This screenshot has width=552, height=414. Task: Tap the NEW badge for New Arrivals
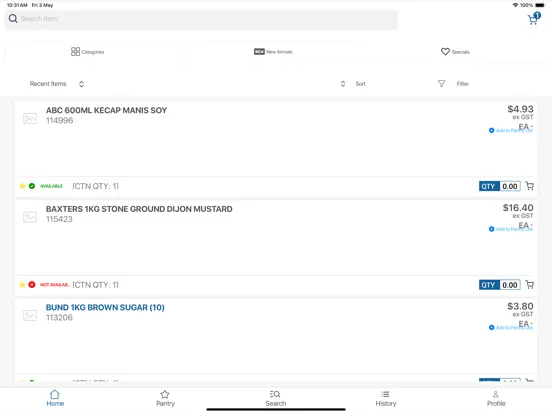point(259,52)
